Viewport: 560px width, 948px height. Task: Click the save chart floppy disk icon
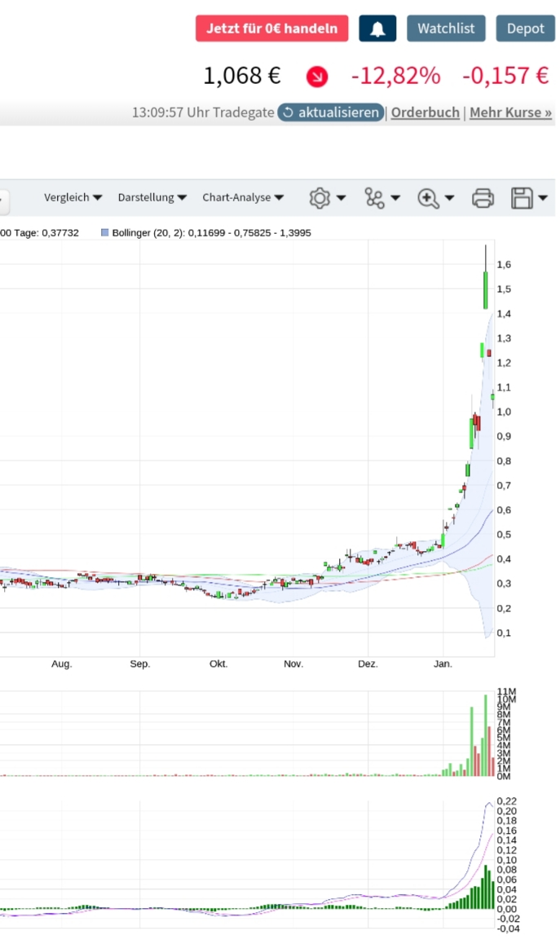pyautogui.click(x=522, y=198)
